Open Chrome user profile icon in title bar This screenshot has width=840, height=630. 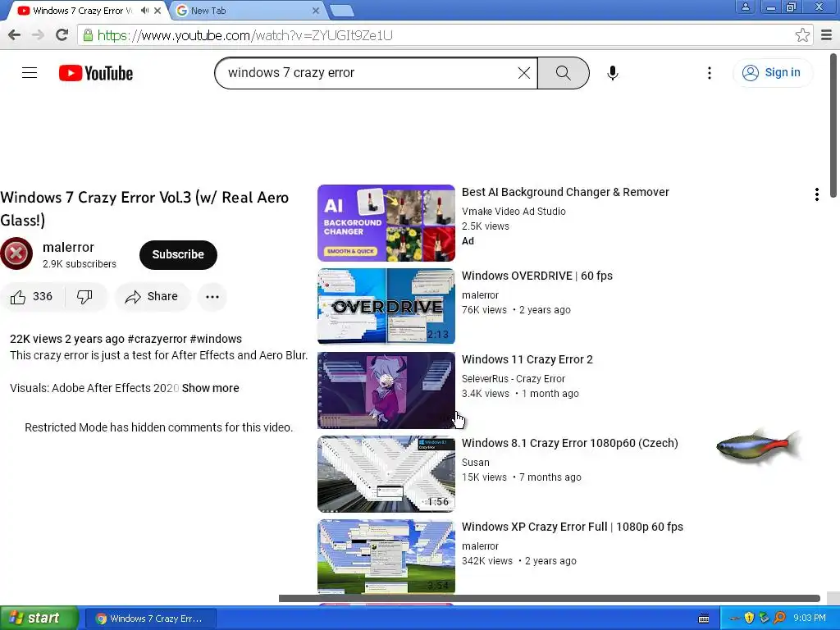(745, 7)
